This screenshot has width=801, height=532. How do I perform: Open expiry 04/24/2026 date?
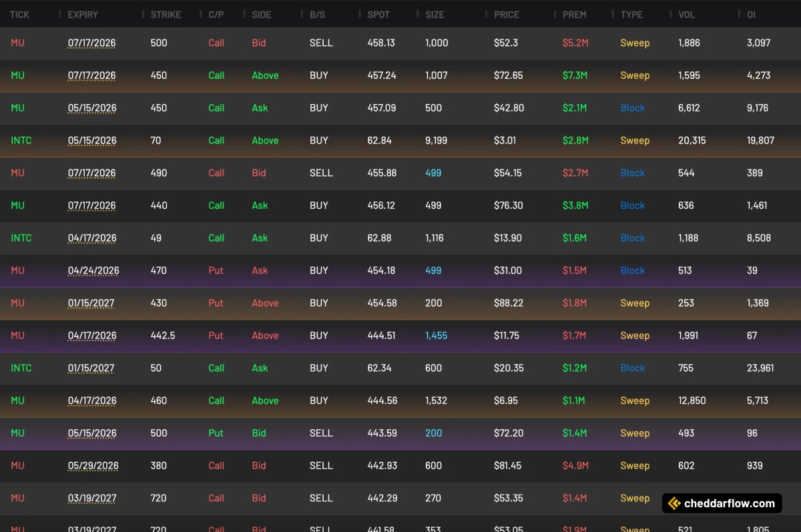click(x=93, y=271)
